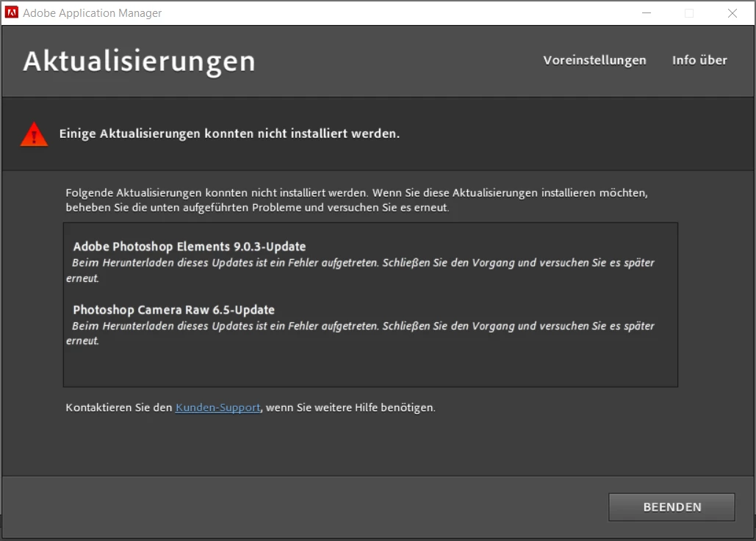Click the BEENDEN button

[672, 506]
